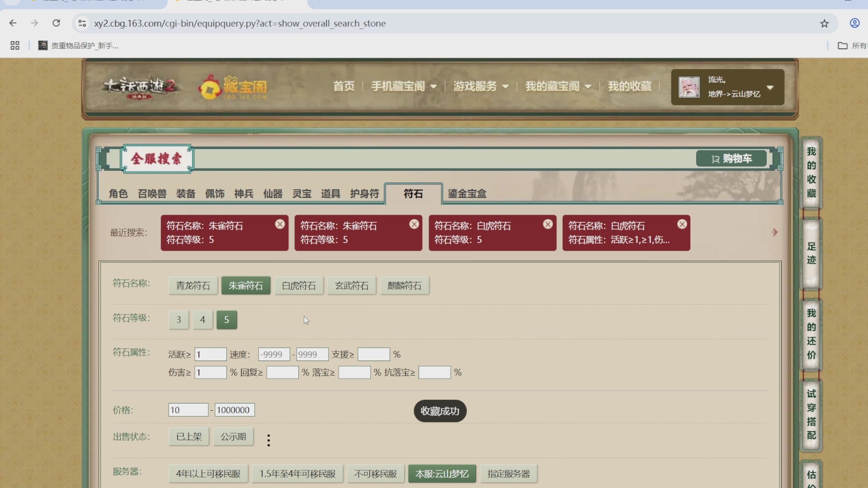Expand the account dropdown arrow beside 流光
Screen dimensions: 868x488
coord(770,87)
